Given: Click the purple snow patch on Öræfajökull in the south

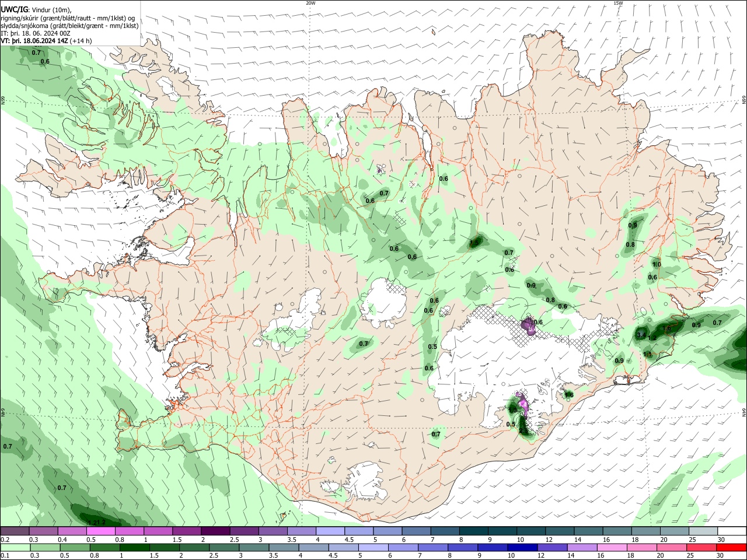Looking at the screenshot, I should [523, 403].
